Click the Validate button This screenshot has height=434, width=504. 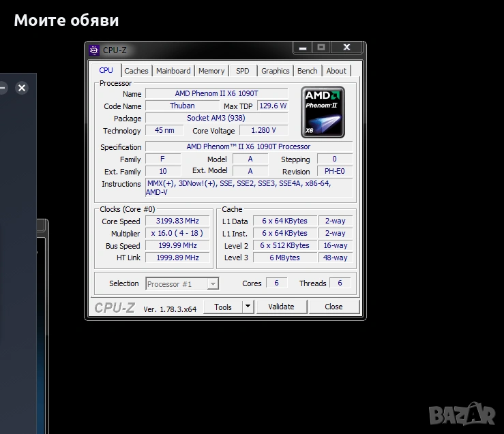(x=281, y=307)
